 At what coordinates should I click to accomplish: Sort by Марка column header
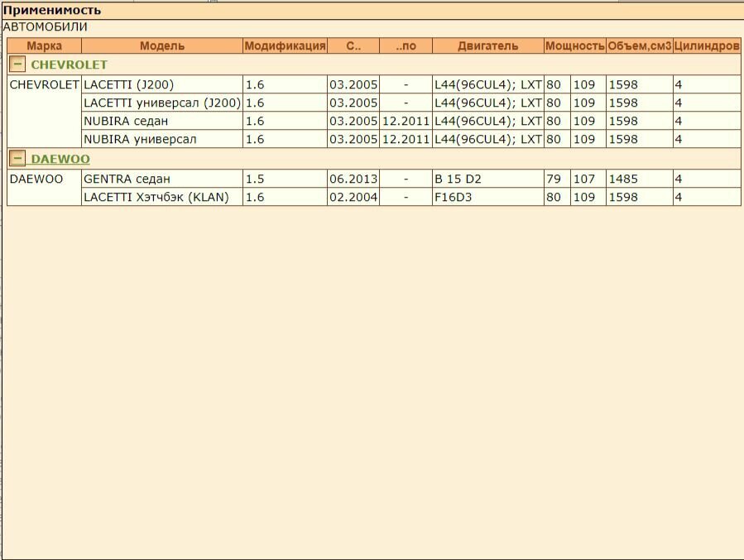pyautogui.click(x=44, y=45)
